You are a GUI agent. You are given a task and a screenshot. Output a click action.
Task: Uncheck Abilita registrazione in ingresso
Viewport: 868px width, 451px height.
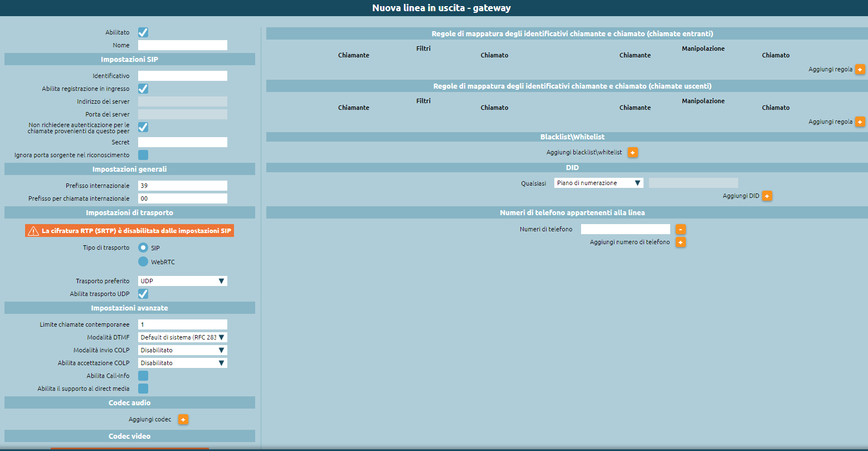tap(143, 89)
